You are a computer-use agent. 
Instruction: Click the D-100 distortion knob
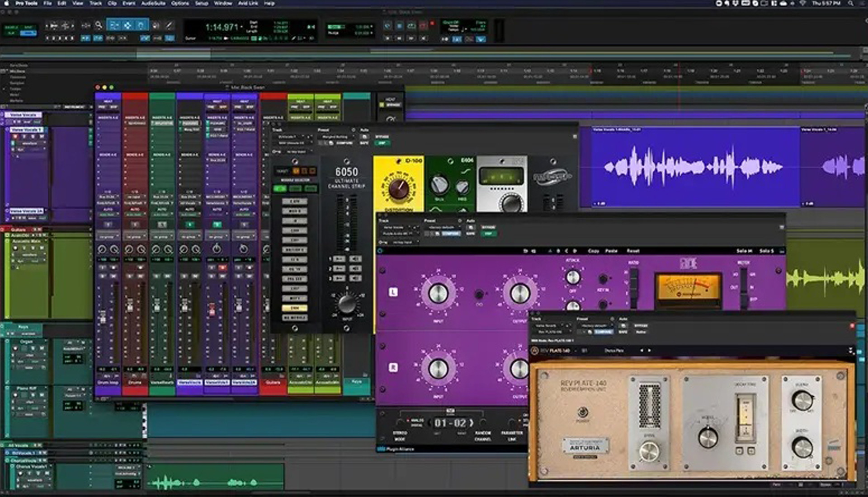[x=399, y=189]
